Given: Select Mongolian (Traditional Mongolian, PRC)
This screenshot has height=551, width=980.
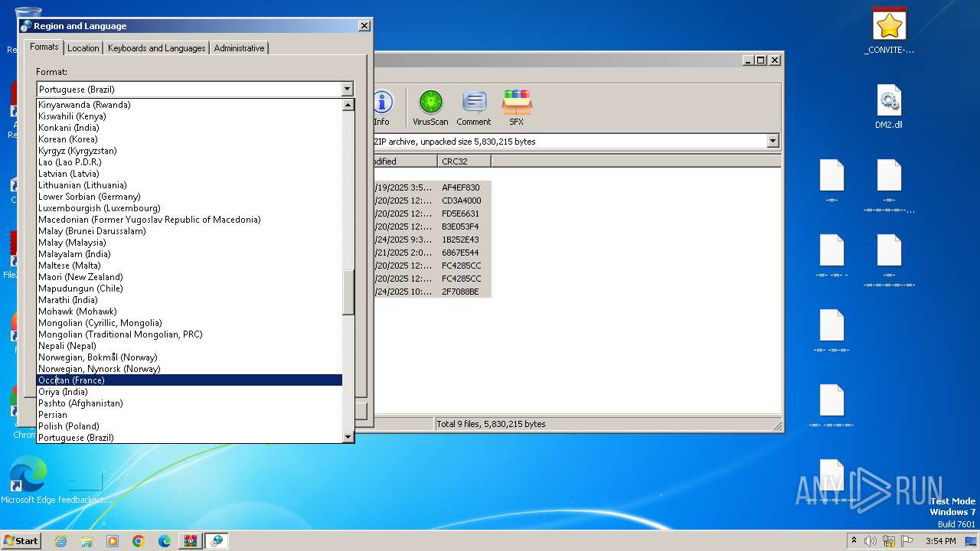Looking at the screenshot, I should pos(189,334).
